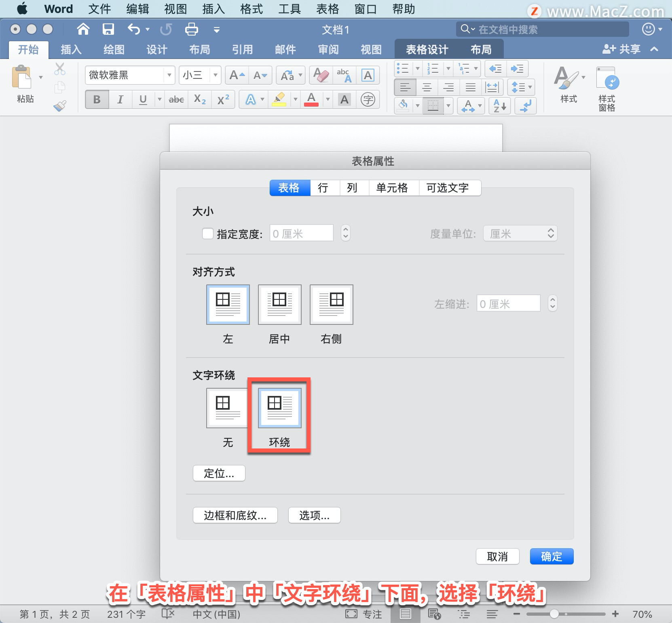Screen dimensions: 672x623
Task: Increase font size with the A-up icon
Action: click(x=237, y=75)
